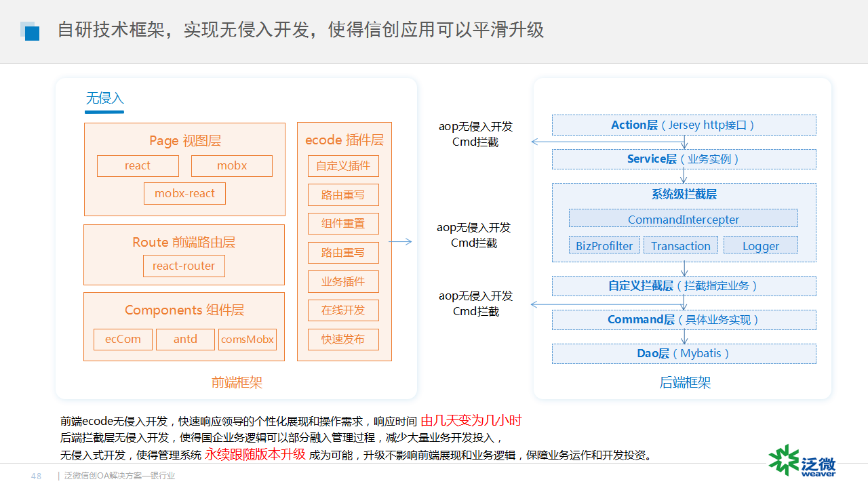Select the 业务插件 plugin box
868x488 pixels.
coord(343,282)
